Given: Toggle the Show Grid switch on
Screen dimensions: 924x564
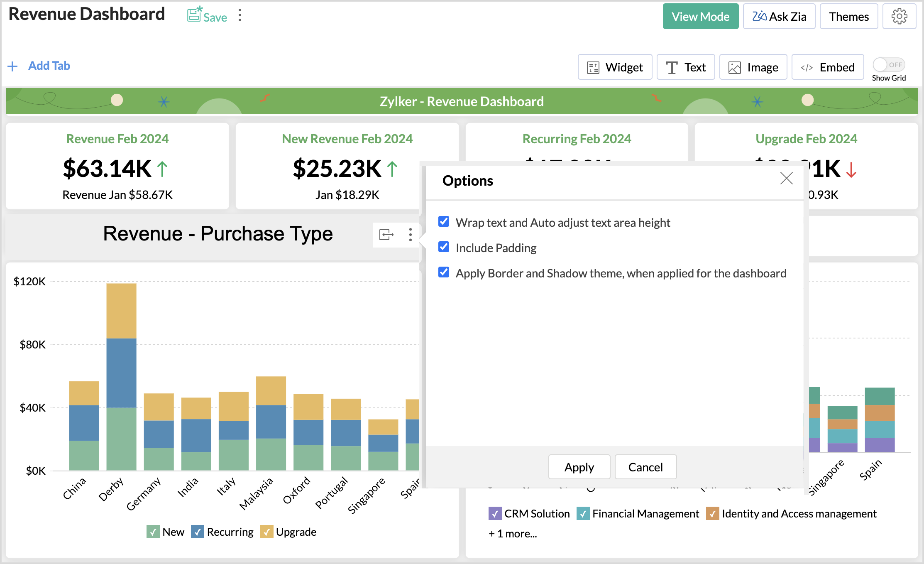Looking at the screenshot, I should coord(888,64).
